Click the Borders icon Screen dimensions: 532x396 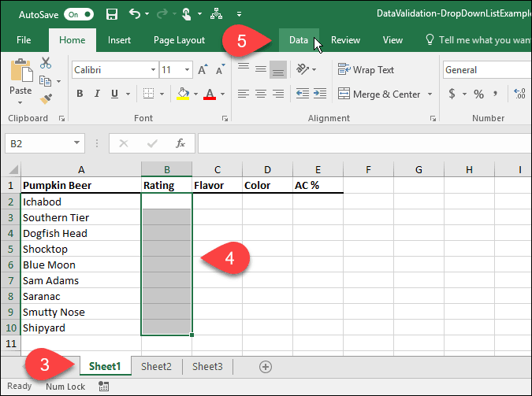pyautogui.click(x=148, y=94)
